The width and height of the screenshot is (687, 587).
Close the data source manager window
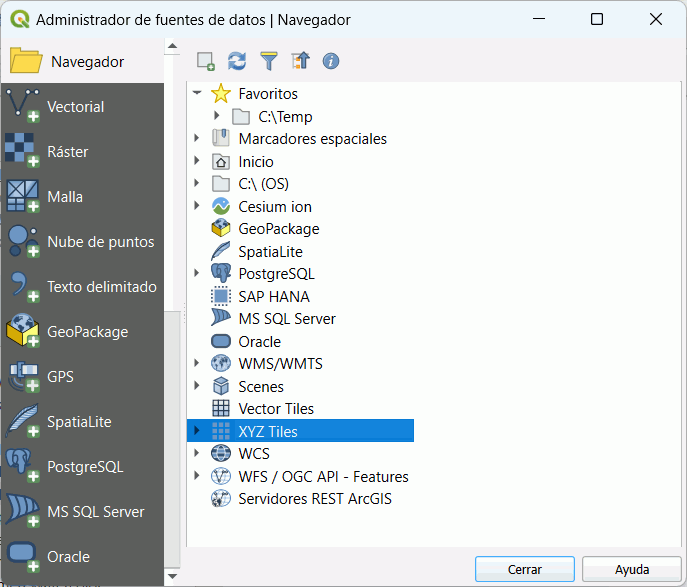656,19
